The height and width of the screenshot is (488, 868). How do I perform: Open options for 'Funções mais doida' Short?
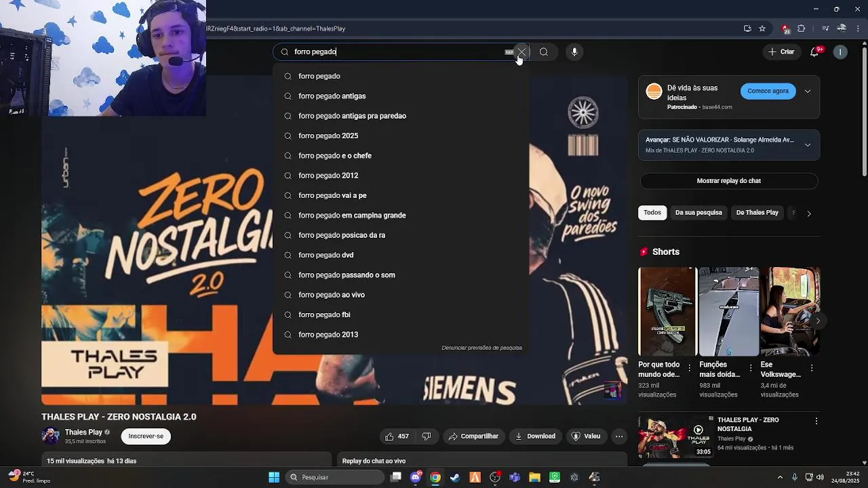click(x=751, y=368)
